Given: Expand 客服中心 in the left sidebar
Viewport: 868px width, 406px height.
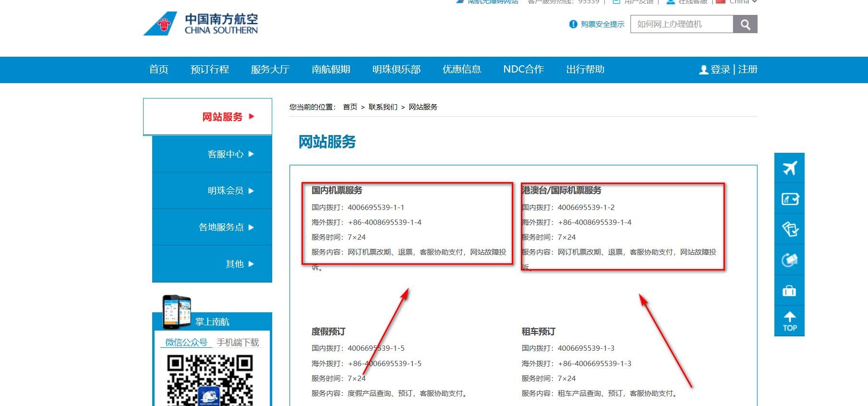Looking at the screenshot, I should [x=212, y=154].
